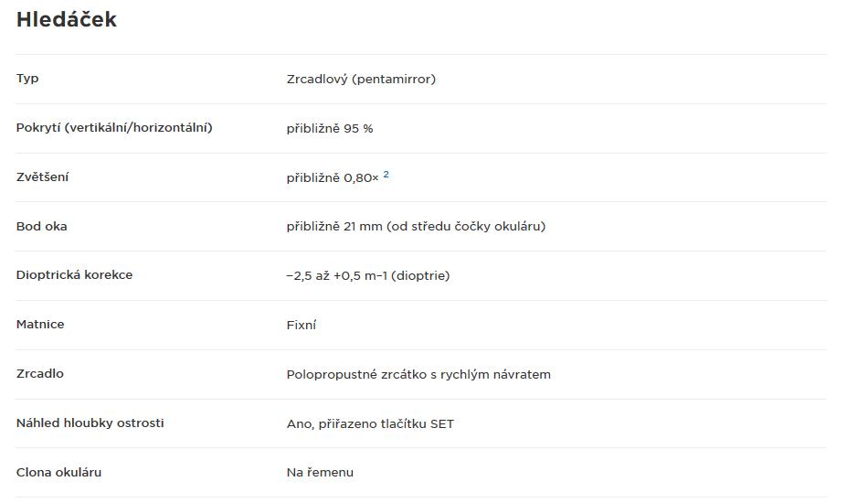868x503 pixels.
Task: Select the Bod oka label
Action: (x=41, y=227)
